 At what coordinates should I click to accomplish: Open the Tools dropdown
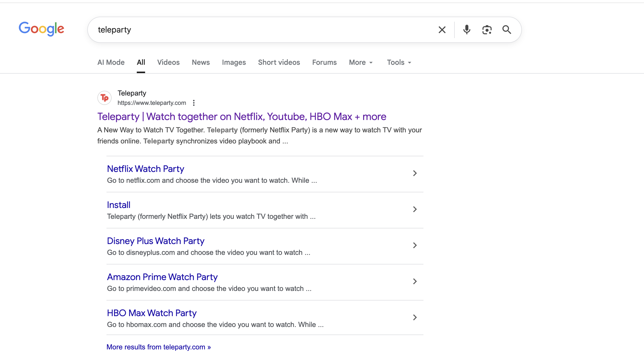[399, 62]
